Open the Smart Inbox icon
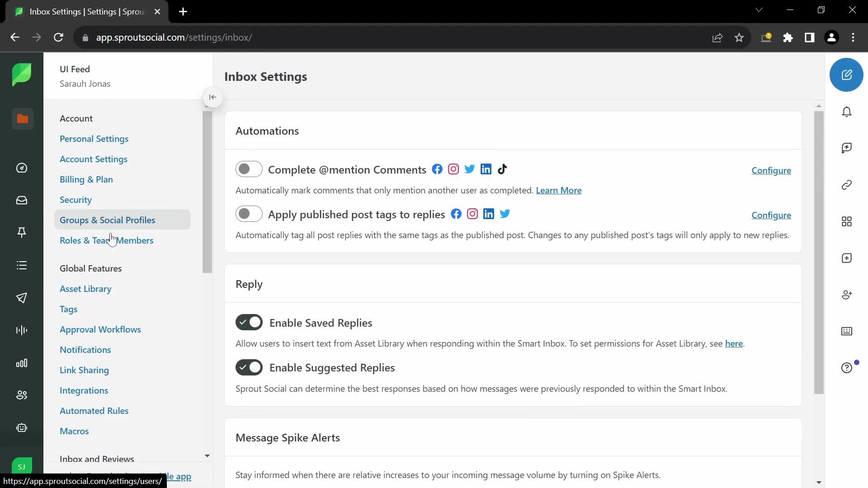 (x=21, y=200)
